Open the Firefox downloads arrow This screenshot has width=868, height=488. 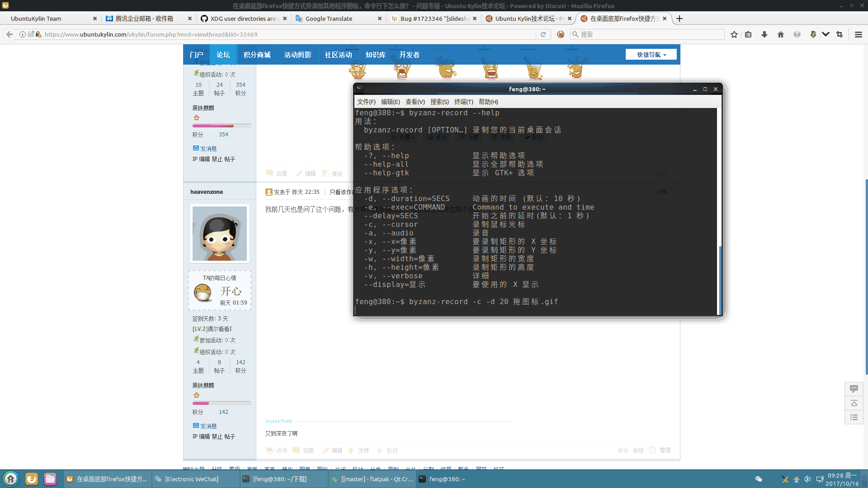click(x=764, y=34)
